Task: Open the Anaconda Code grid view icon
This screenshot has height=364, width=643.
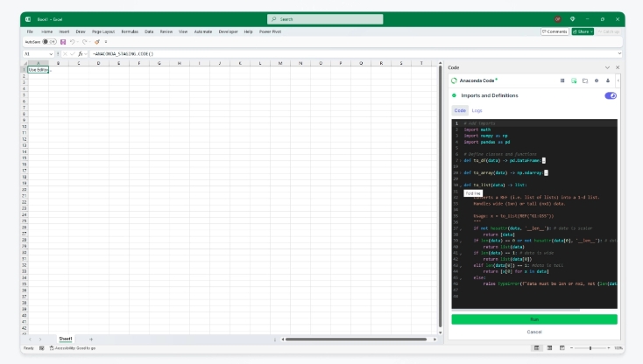Action: [x=562, y=80]
